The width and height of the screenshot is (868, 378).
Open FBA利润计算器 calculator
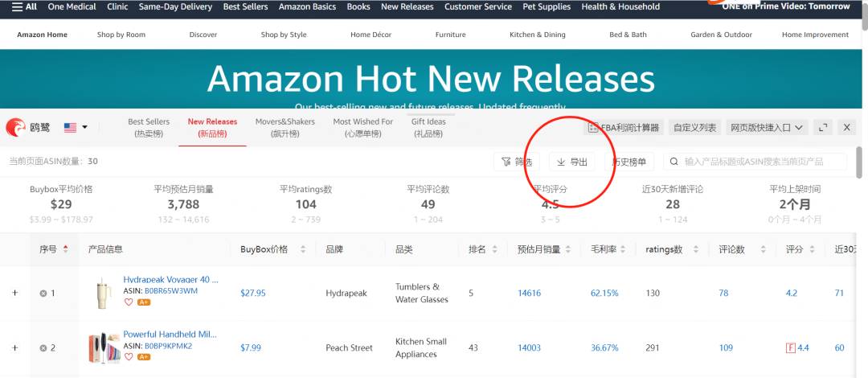(x=624, y=128)
